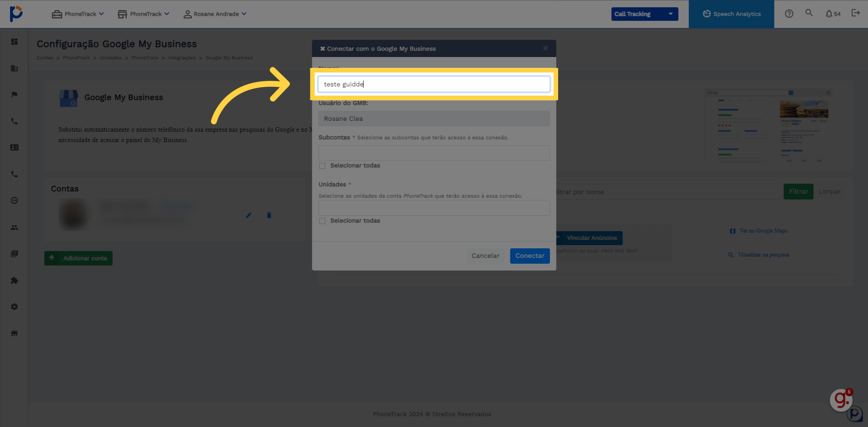868x427 pixels.
Task: Click the Usuário do GMB field Rosane Clea
Action: tap(434, 119)
